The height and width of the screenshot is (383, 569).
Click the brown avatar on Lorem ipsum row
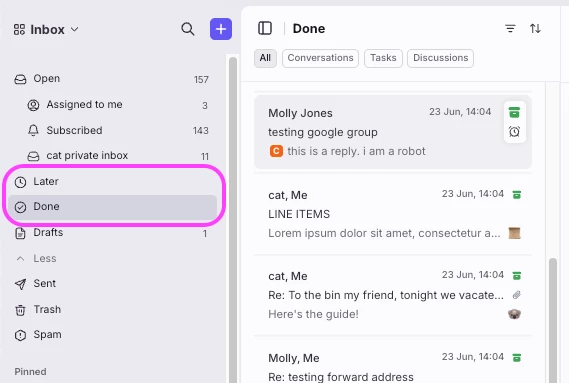pos(514,233)
